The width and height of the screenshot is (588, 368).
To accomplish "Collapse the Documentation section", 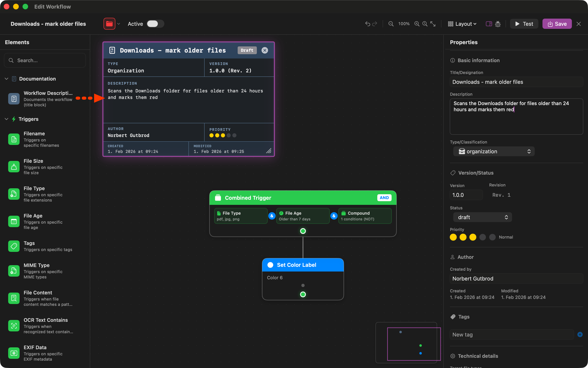I will [7, 79].
